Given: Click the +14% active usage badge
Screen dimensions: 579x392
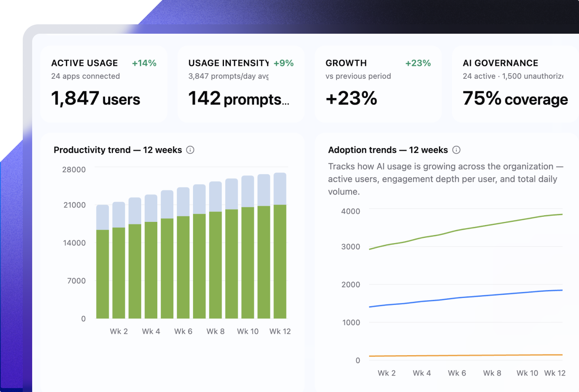Looking at the screenshot, I should coord(144,63).
